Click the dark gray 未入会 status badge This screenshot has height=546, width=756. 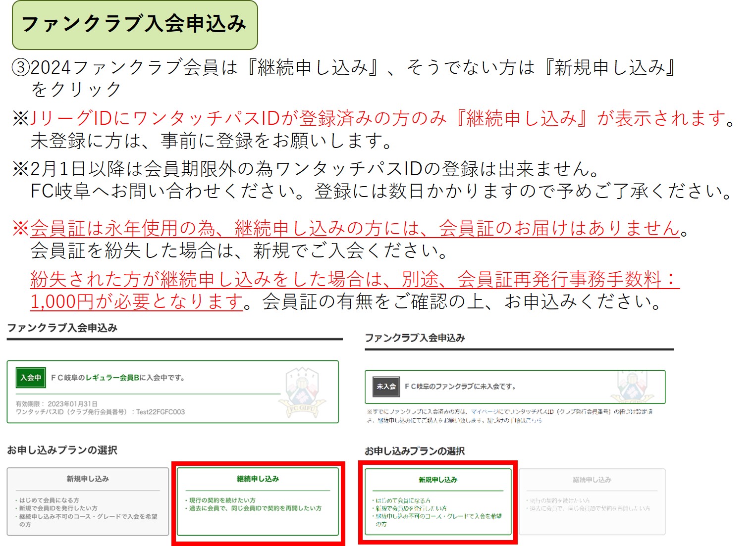click(386, 387)
